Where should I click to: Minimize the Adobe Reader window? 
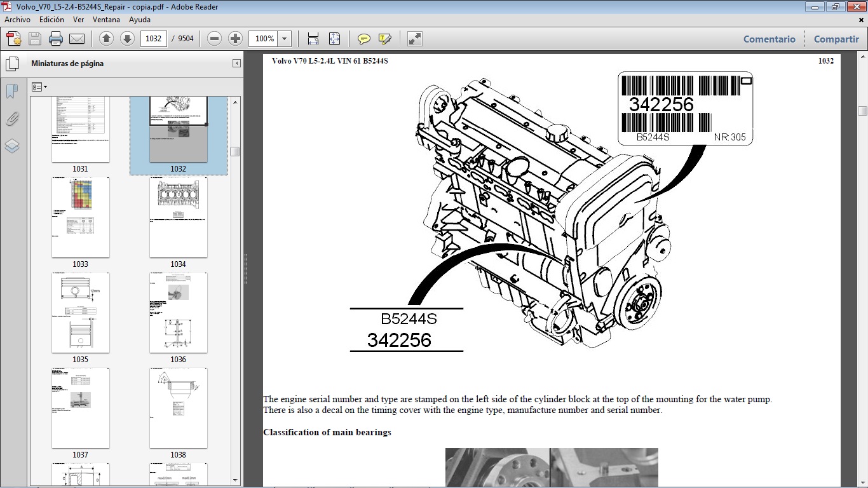[x=815, y=7]
